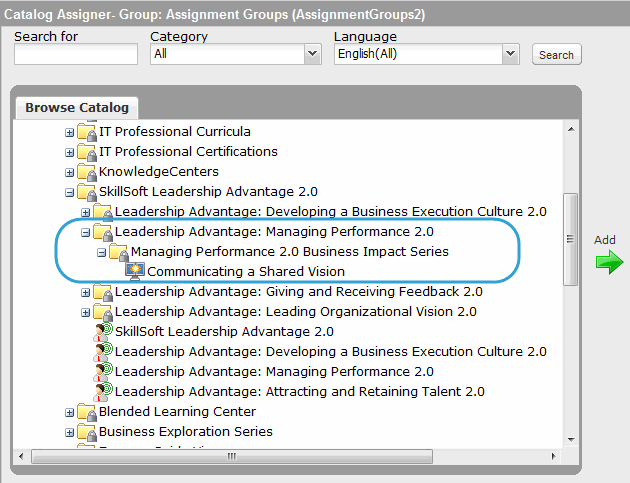Click the Blended Learning Center folder icon
This screenshot has height=483, width=630.
(87, 412)
